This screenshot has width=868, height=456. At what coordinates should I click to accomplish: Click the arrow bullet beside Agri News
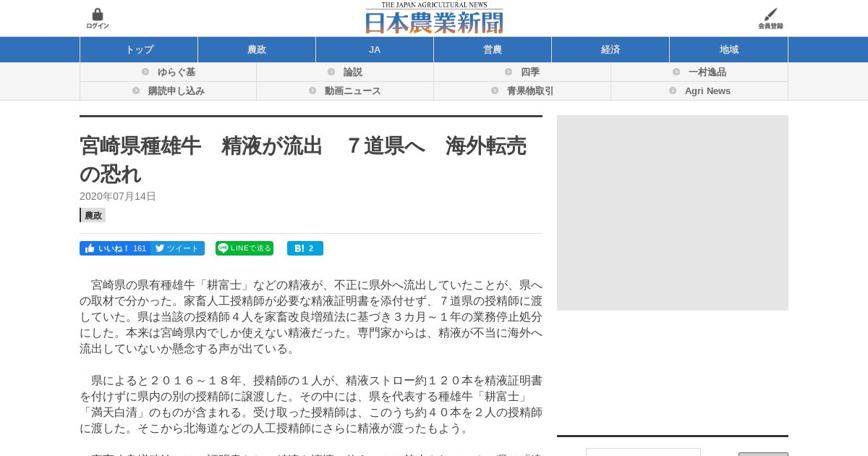click(673, 90)
